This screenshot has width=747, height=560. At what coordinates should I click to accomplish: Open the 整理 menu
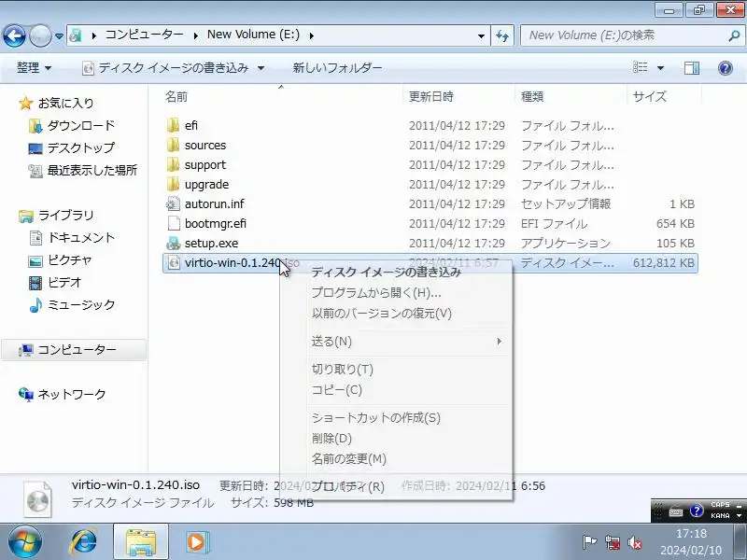tap(34, 68)
